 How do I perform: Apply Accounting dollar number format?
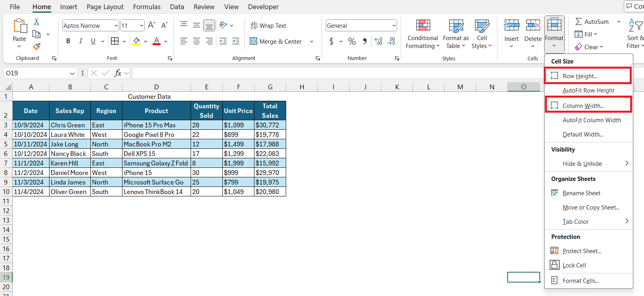(331, 41)
